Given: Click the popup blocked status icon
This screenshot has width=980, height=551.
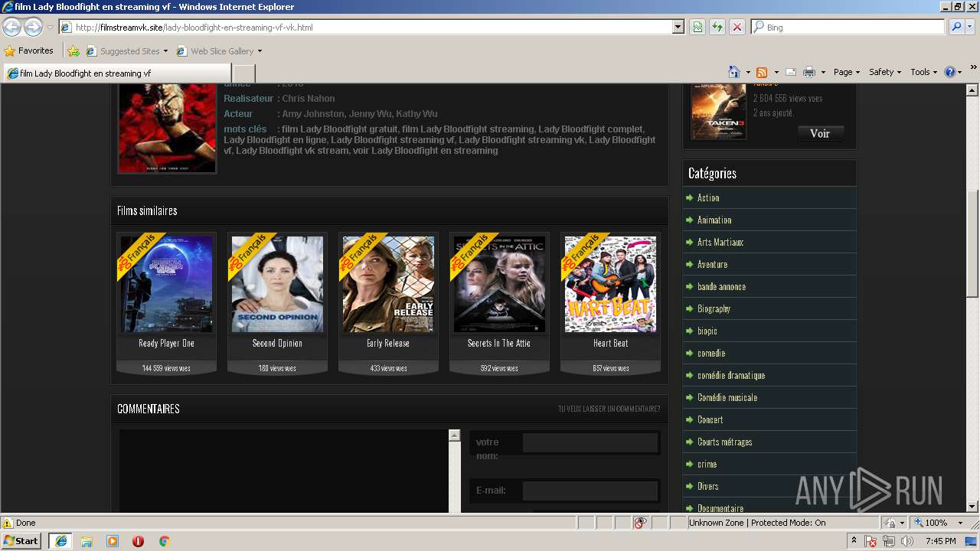Looking at the screenshot, I should (x=640, y=523).
